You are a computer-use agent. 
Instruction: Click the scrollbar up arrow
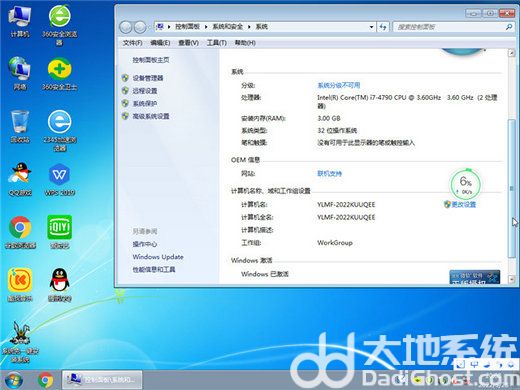(x=511, y=53)
